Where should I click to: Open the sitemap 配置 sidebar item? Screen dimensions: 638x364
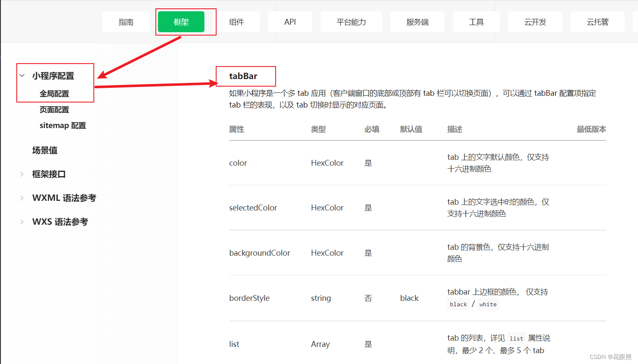click(x=63, y=126)
